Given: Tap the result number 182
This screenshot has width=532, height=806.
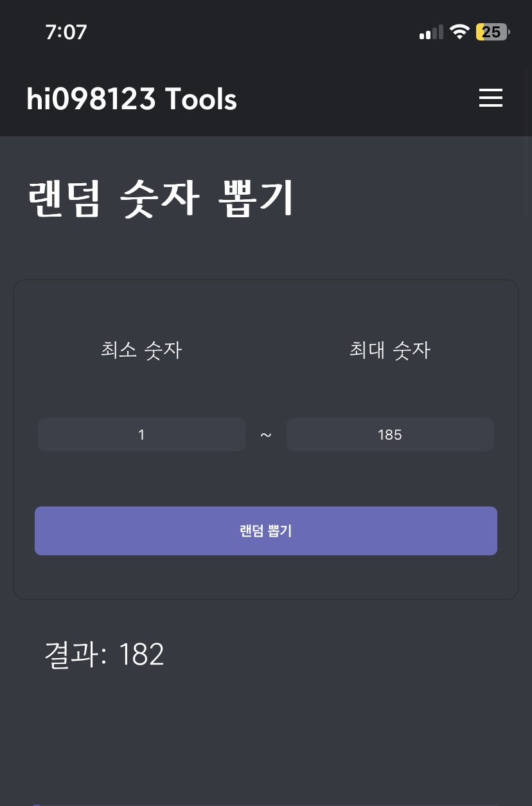Looking at the screenshot, I should [x=141, y=655].
